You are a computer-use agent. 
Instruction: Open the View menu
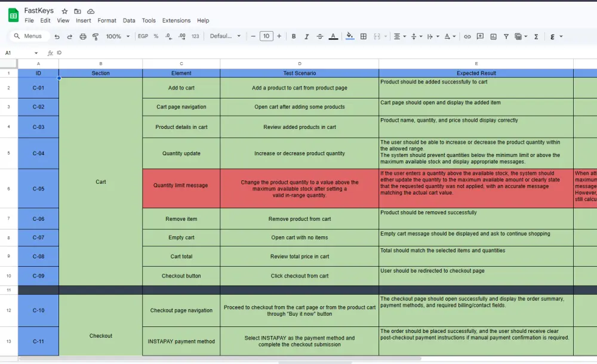63,20
